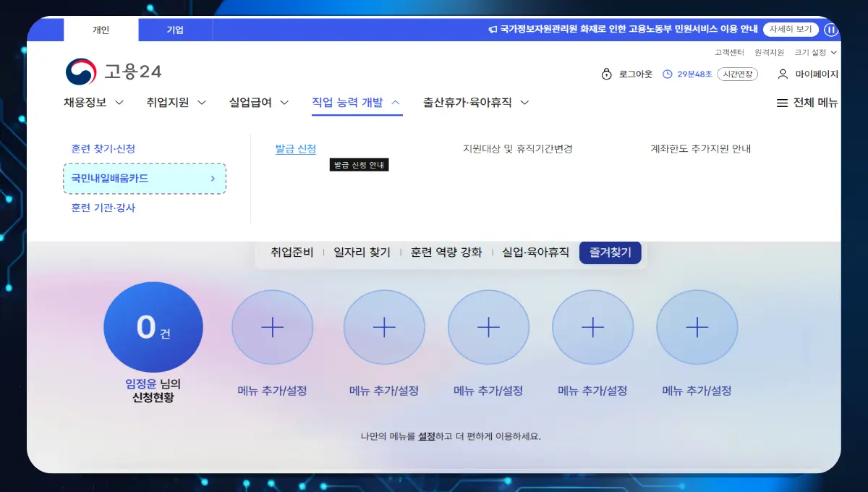The image size is (868, 492).
Task: Click the 로그아웃 lock icon
Action: [x=606, y=74]
